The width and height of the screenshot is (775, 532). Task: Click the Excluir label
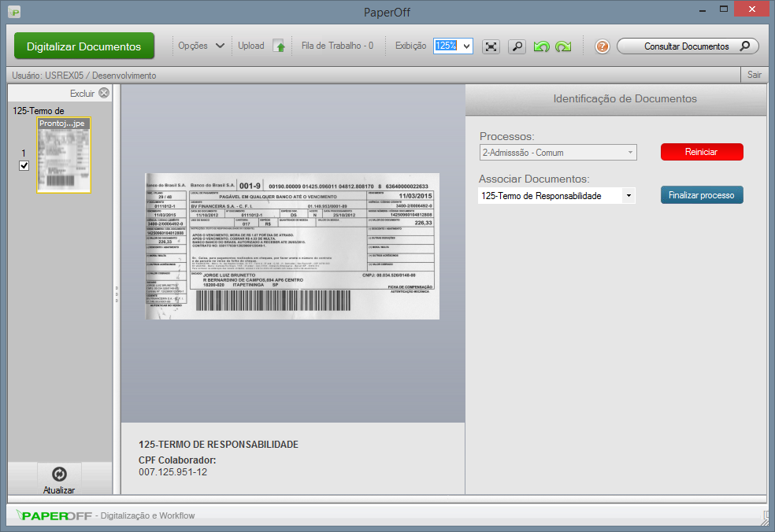point(82,94)
